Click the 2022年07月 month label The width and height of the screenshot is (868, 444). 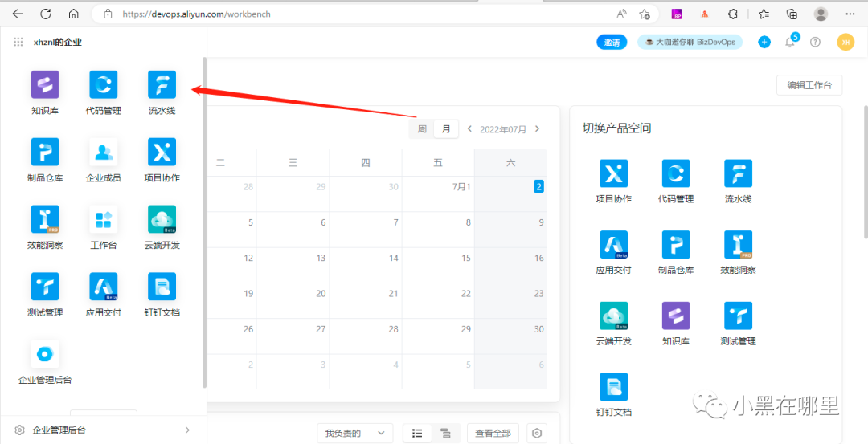click(502, 129)
